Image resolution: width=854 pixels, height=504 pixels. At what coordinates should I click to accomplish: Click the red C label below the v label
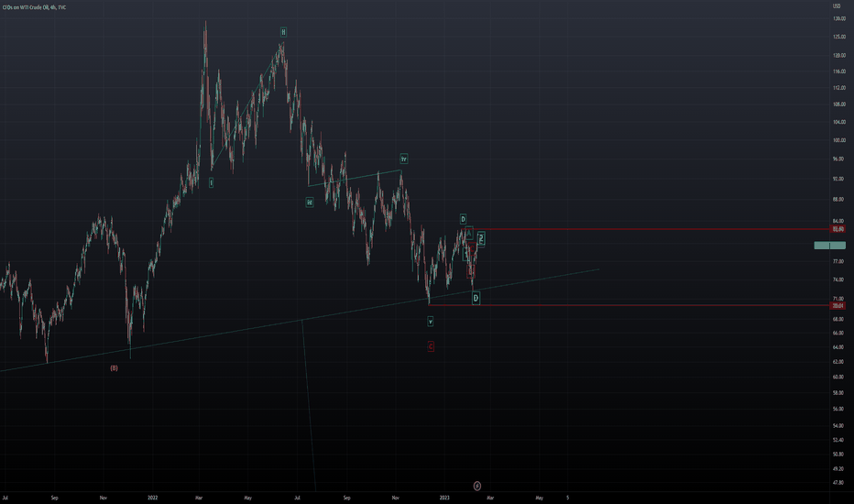[x=431, y=346]
